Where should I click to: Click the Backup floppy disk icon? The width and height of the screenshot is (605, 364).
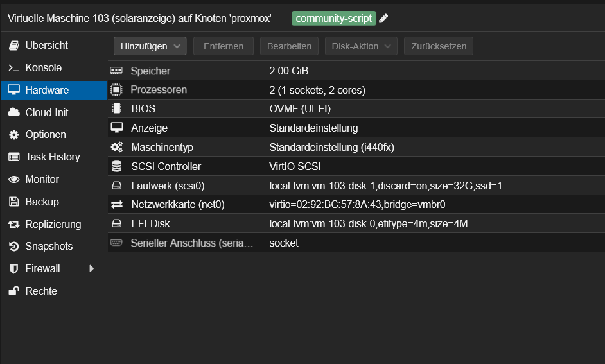(x=13, y=202)
